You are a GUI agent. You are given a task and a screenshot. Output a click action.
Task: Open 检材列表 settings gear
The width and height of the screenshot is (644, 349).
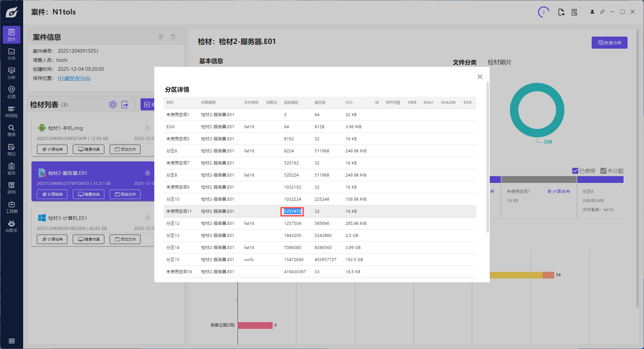coord(113,104)
